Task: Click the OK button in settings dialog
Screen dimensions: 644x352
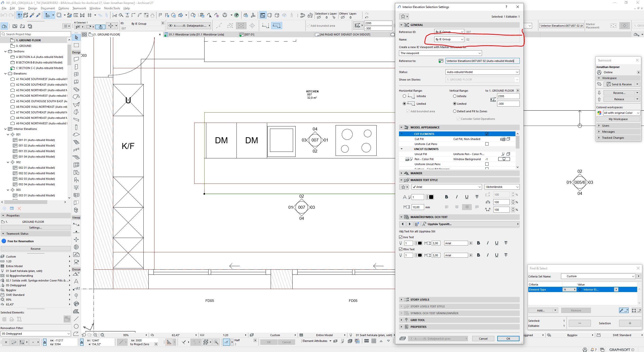Action: [x=508, y=339]
